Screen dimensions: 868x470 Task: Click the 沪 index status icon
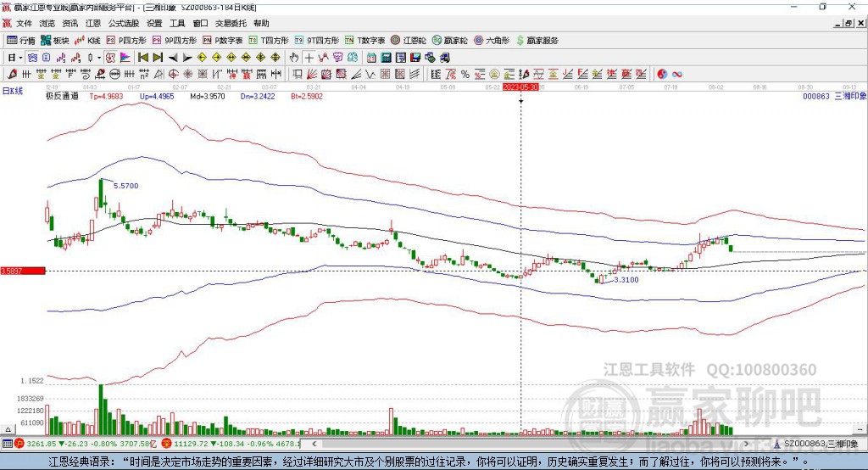coord(19,444)
